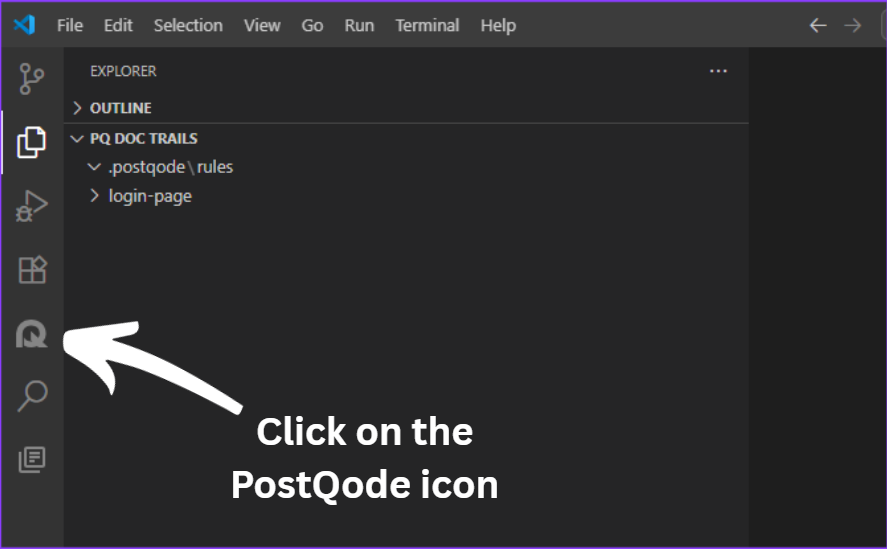Collapse the .postqode\rules folder
Image resolution: width=887 pixels, height=549 pixels.
(x=170, y=167)
